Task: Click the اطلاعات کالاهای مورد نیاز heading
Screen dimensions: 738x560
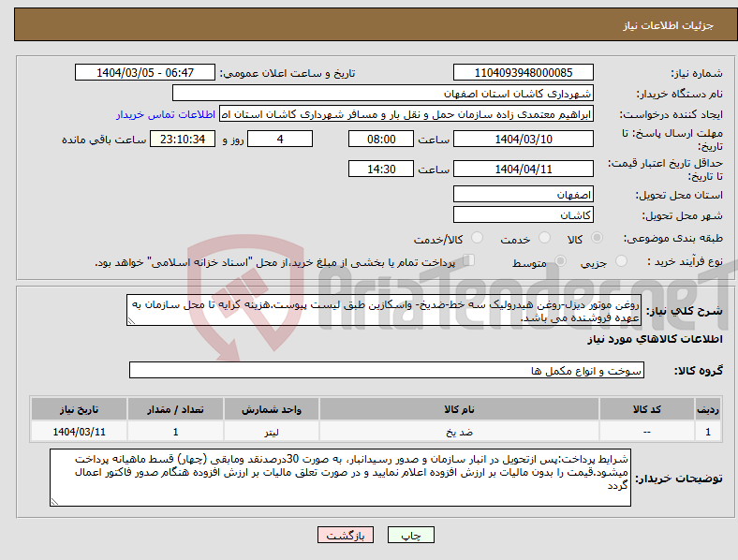Action: click(x=655, y=339)
